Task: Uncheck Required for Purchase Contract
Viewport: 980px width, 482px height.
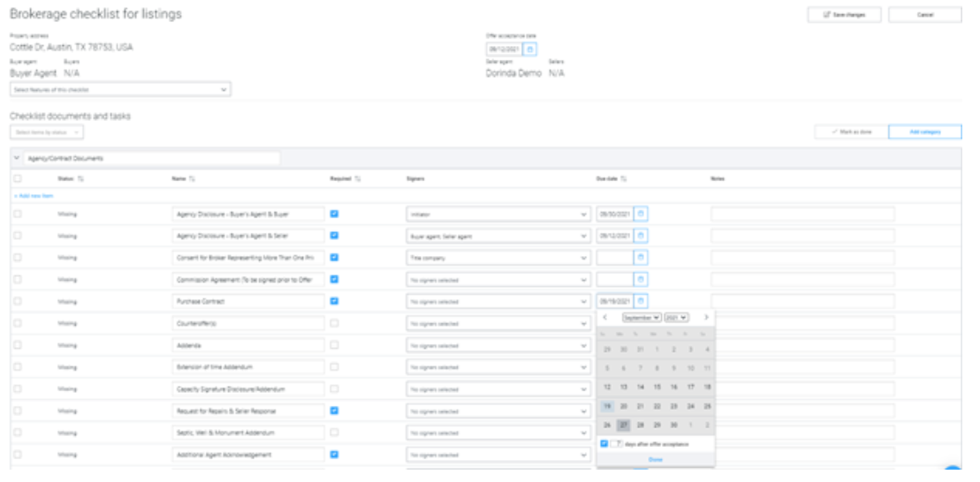Action: (334, 300)
